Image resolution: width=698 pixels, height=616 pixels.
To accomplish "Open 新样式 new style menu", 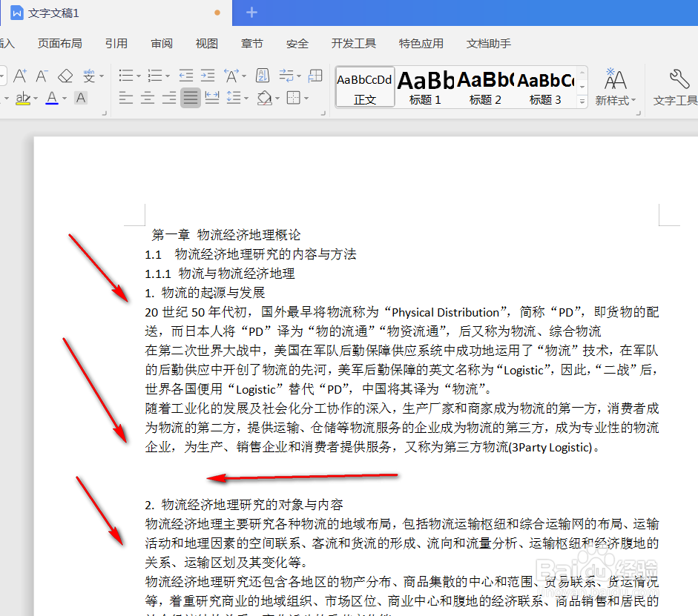I will click(616, 87).
